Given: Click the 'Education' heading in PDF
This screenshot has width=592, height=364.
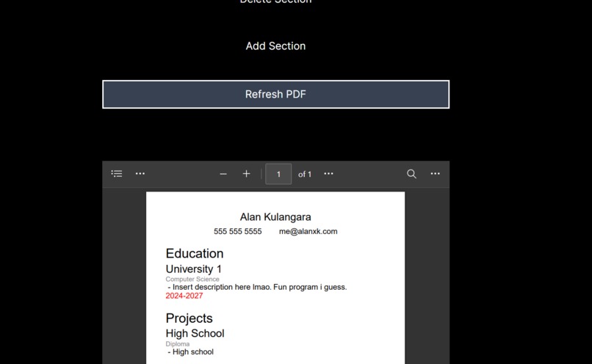Looking at the screenshot, I should tap(195, 253).
